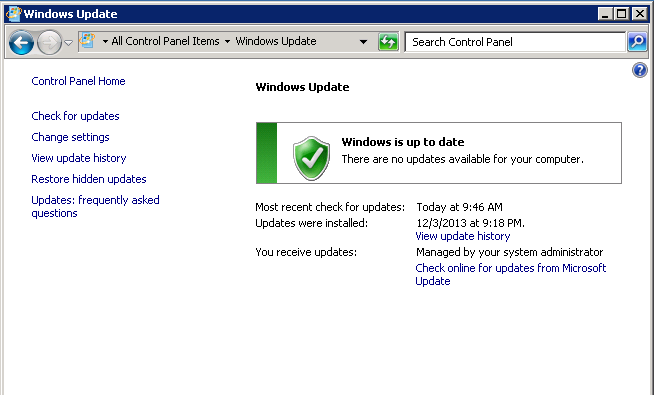Screen dimensions: 654x395
Task: Go back with the blue Back arrow
Action: click(x=21, y=42)
